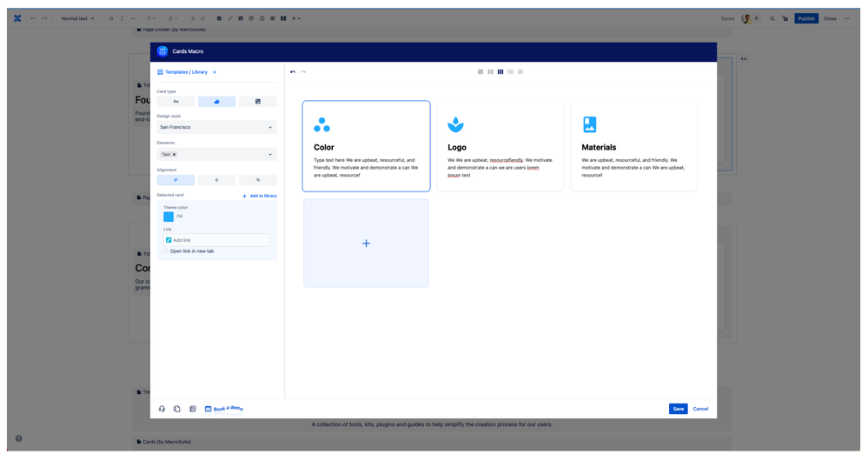Switch to the three-column layout

coord(500,72)
